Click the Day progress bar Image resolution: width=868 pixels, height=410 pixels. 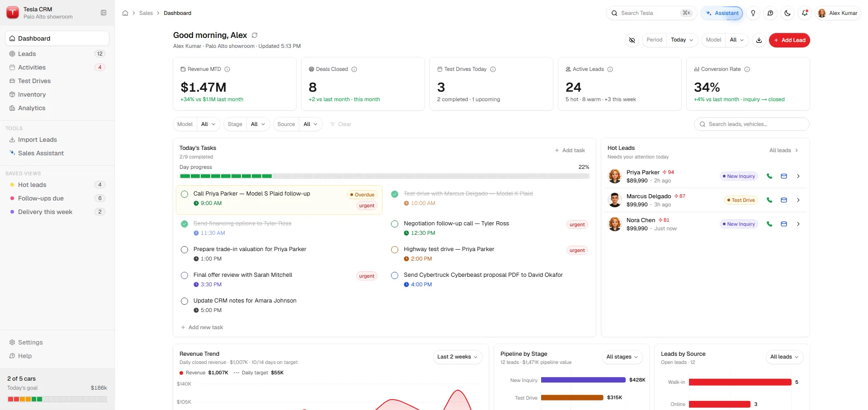point(384,176)
